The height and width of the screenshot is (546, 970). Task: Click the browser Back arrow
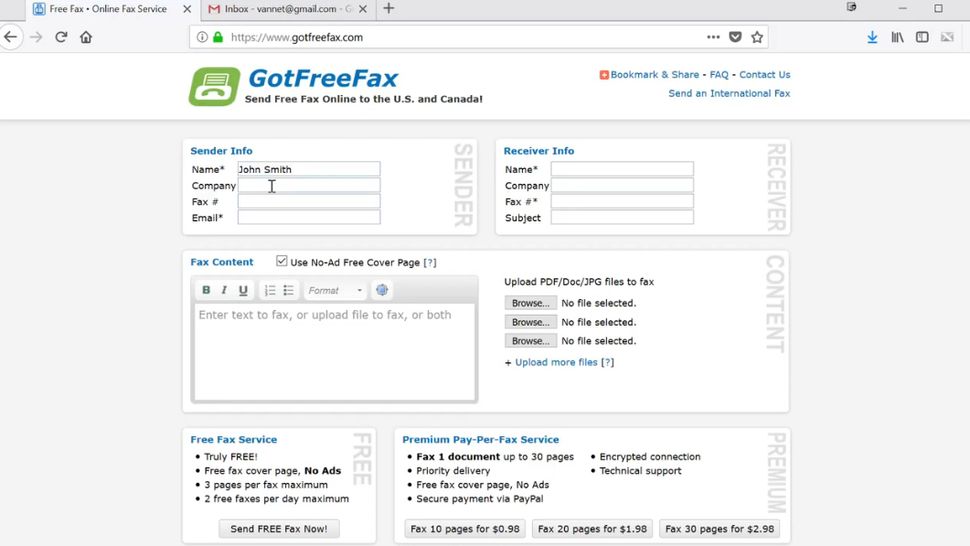tap(11, 37)
